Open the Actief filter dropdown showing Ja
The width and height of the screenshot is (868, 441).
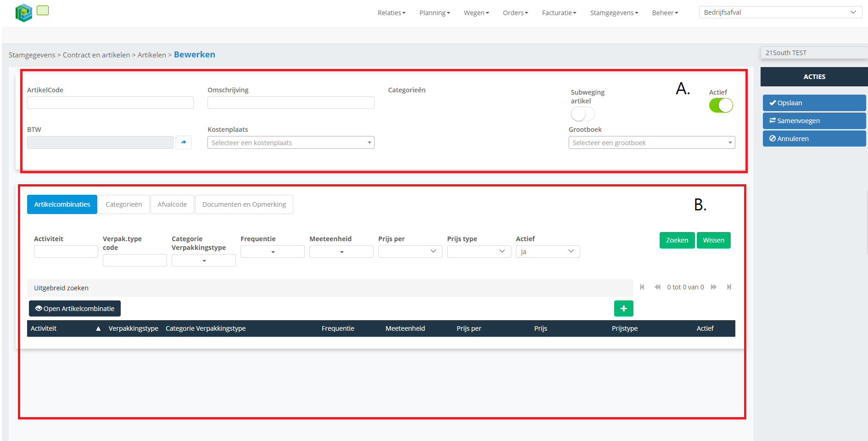click(x=548, y=252)
